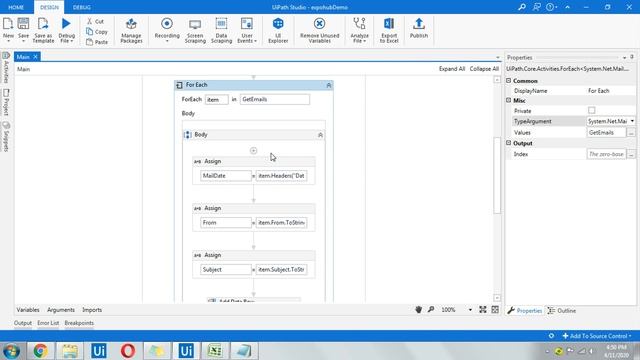
Task: Click the Windows Start button
Action: [11, 351]
